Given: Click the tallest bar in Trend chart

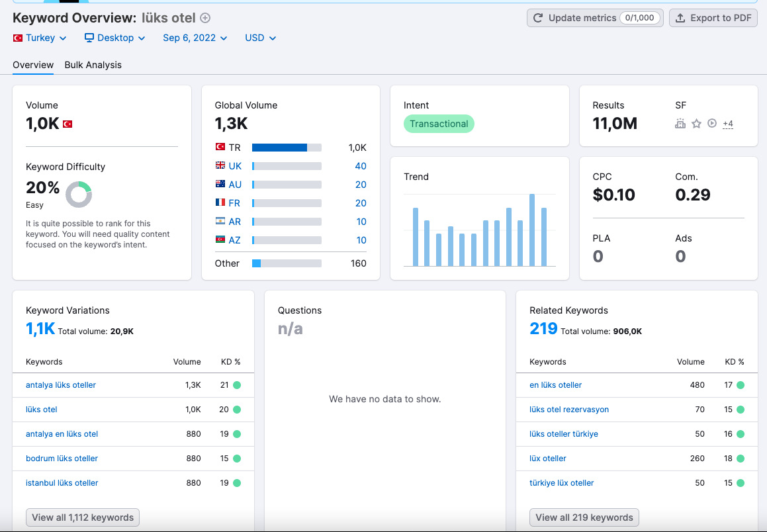Looking at the screenshot, I should pyautogui.click(x=531, y=230).
